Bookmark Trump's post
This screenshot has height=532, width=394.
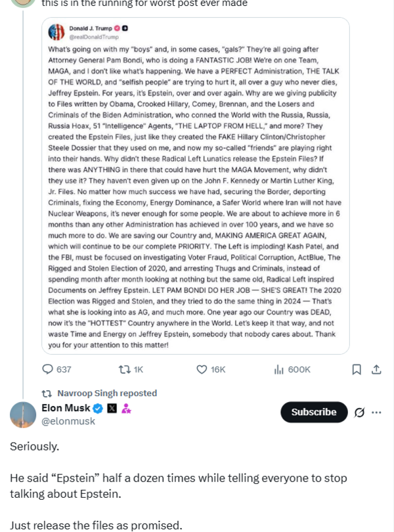point(357,370)
